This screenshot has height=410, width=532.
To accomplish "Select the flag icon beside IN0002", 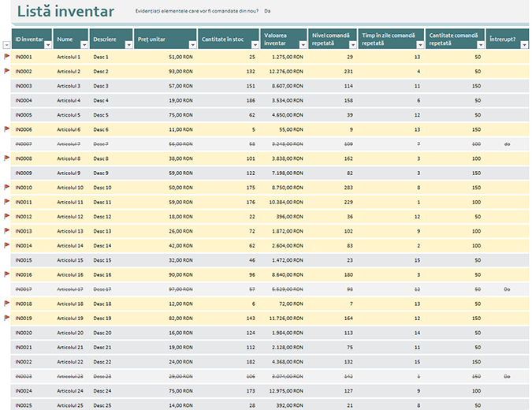I will pyautogui.click(x=7, y=71).
